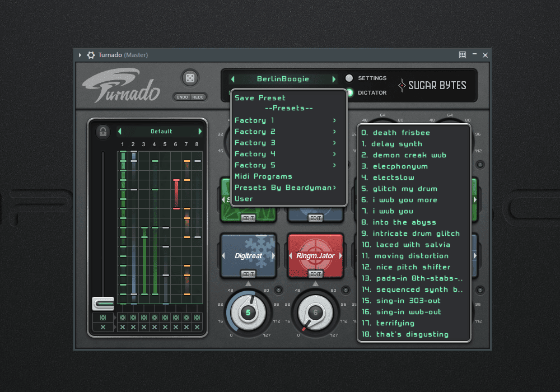Clear column 5 with its X icon
Image resolution: width=560 pixels, height=392 pixels.
[165, 327]
